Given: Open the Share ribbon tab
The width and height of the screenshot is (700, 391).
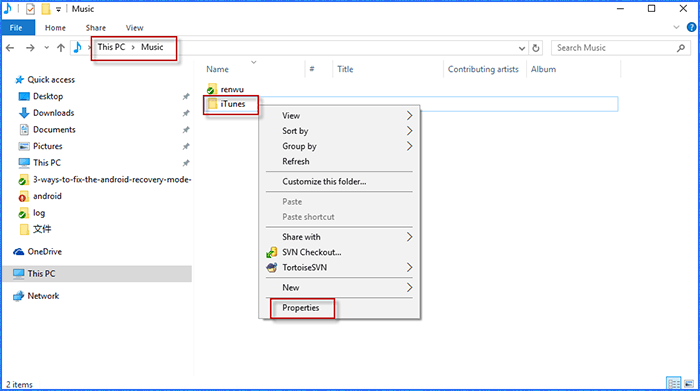Looking at the screenshot, I should [96, 28].
